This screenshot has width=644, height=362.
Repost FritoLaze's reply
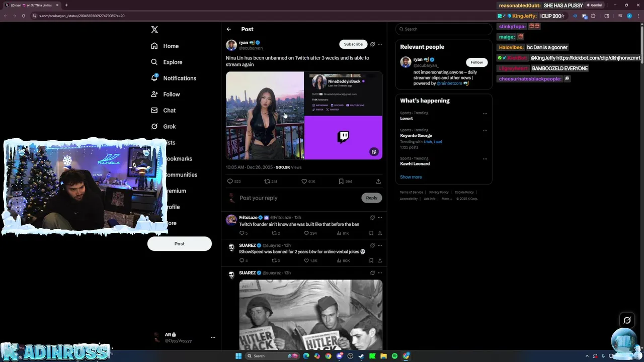click(274, 233)
